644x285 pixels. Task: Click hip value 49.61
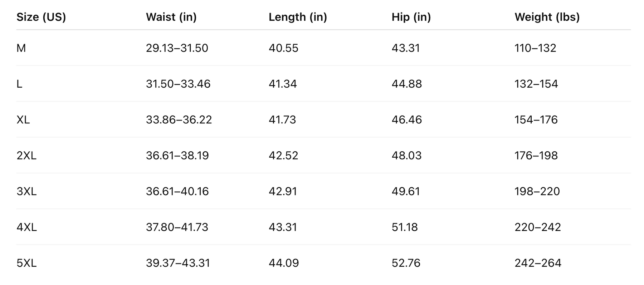[x=406, y=191]
